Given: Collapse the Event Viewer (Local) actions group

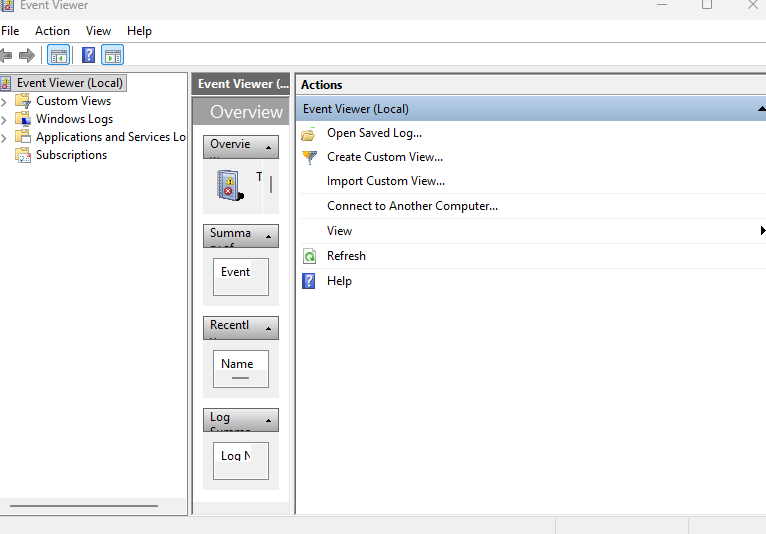Looking at the screenshot, I should tap(762, 109).
